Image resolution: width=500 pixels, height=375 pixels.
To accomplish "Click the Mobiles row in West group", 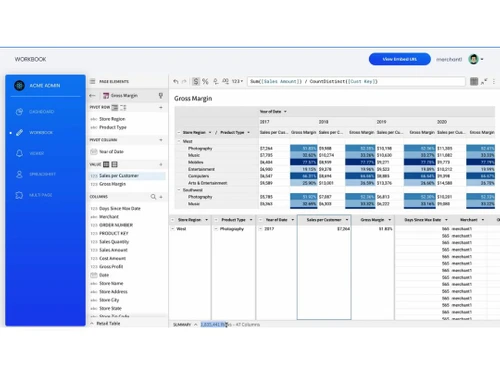I will point(196,162).
